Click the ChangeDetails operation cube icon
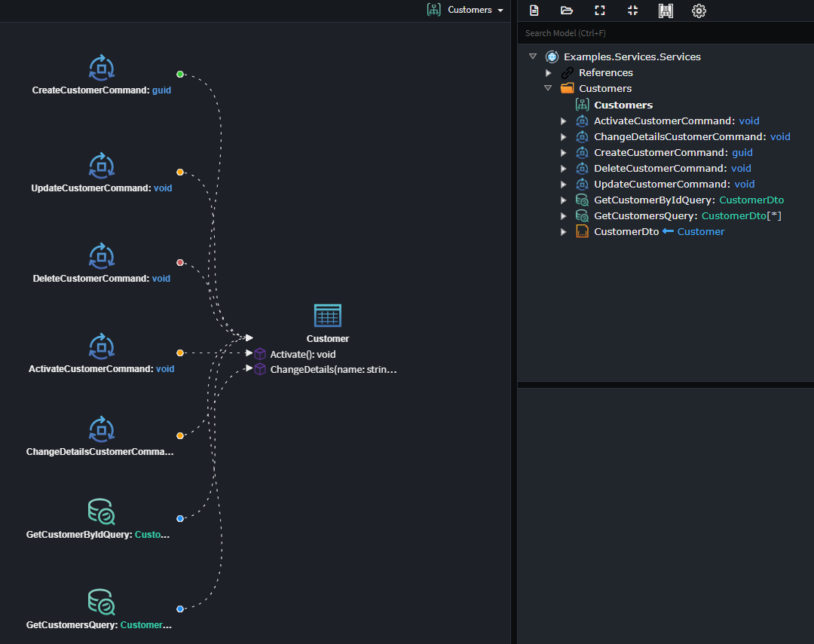Image resolution: width=814 pixels, height=644 pixels. [260, 370]
